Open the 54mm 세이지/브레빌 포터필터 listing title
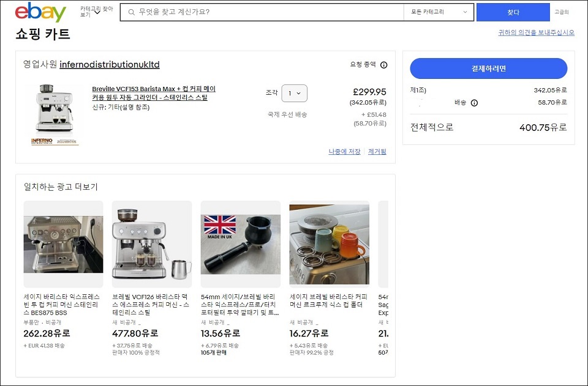This screenshot has width=588, height=386. tap(240, 305)
